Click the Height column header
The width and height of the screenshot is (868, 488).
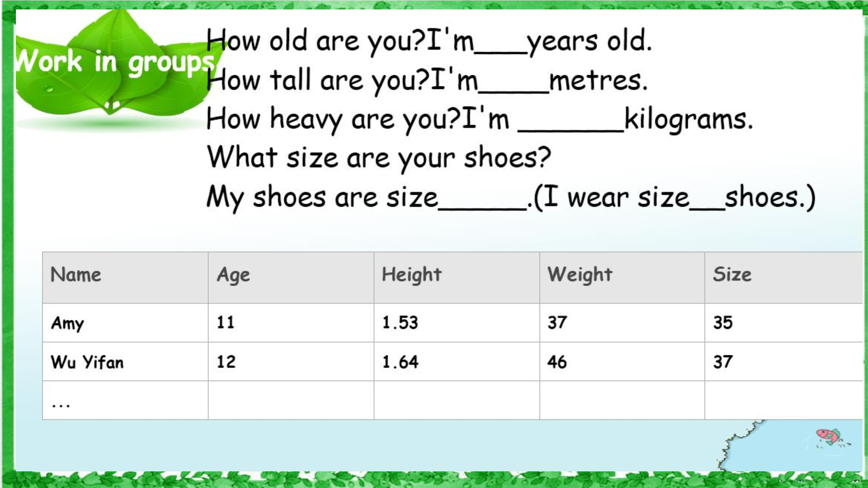[456, 278]
